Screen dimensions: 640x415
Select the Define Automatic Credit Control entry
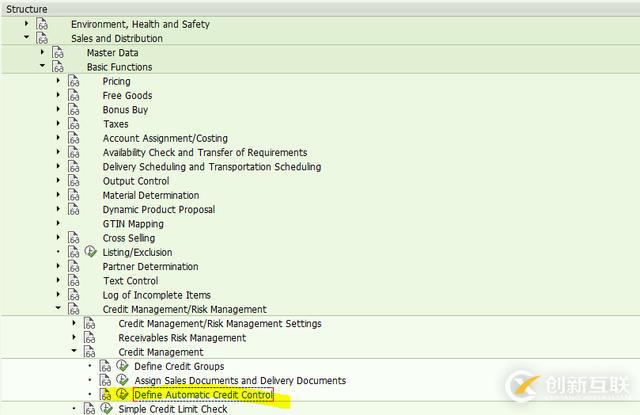point(203,395)
